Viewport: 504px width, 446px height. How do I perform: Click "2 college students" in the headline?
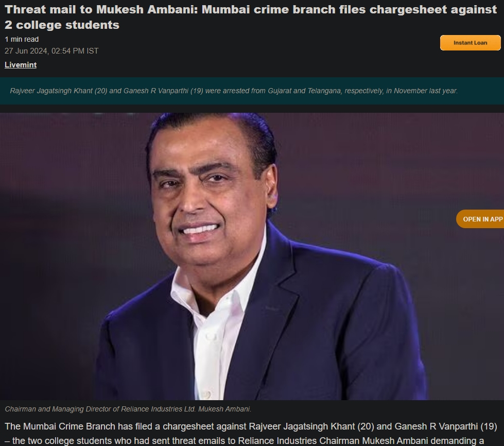62,25
